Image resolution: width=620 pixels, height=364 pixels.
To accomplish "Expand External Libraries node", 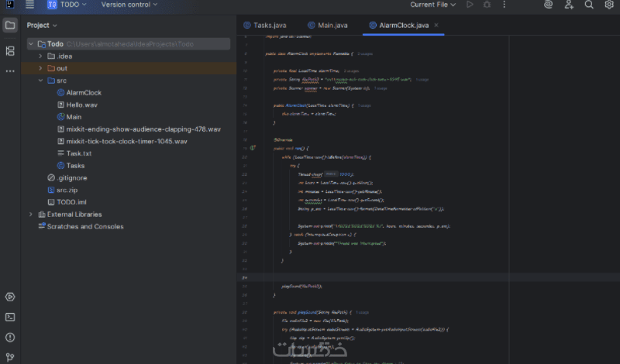I will pyautogui.click(x=31, y=215).
